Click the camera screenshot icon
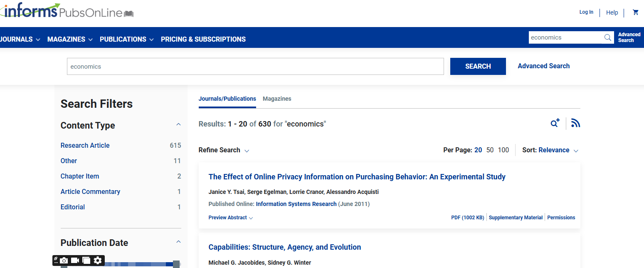The height and width of the screenshot is (268, 644). coord(64,261)
